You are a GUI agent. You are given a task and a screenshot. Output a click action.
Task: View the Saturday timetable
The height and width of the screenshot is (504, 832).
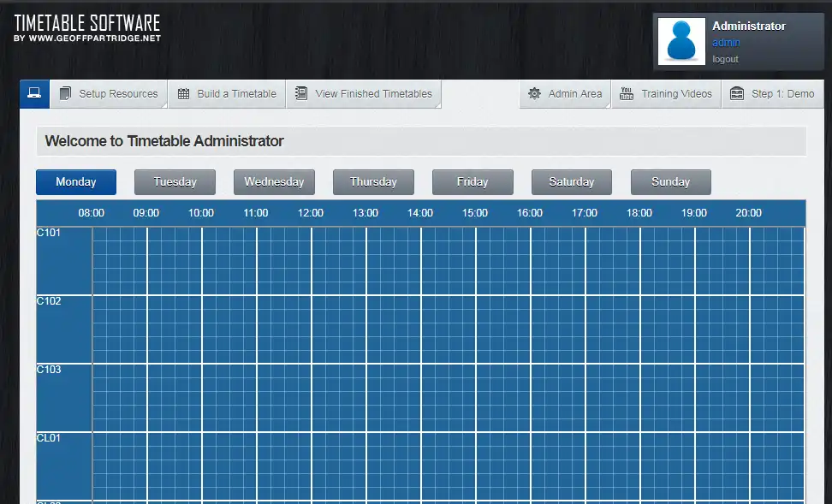click(571, 181)
